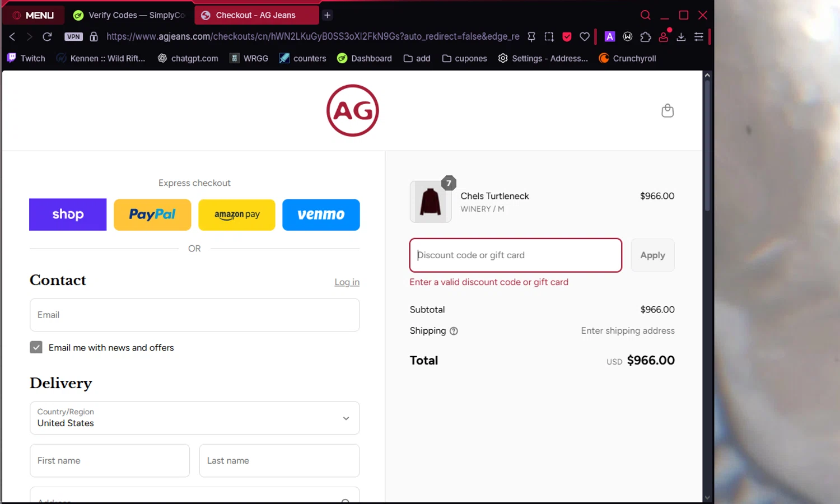This screenshot has height=504, width=840.
Task: Click the AG logo
Action: pos(353,110)
